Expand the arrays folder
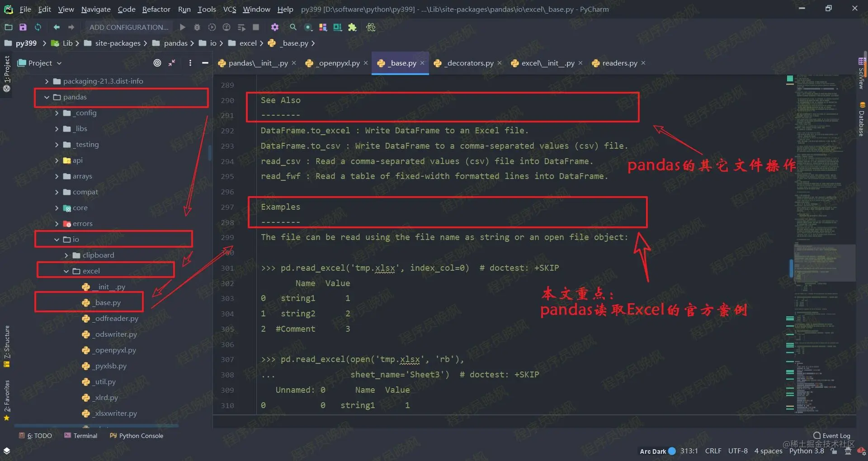 [x=57, y=176]
